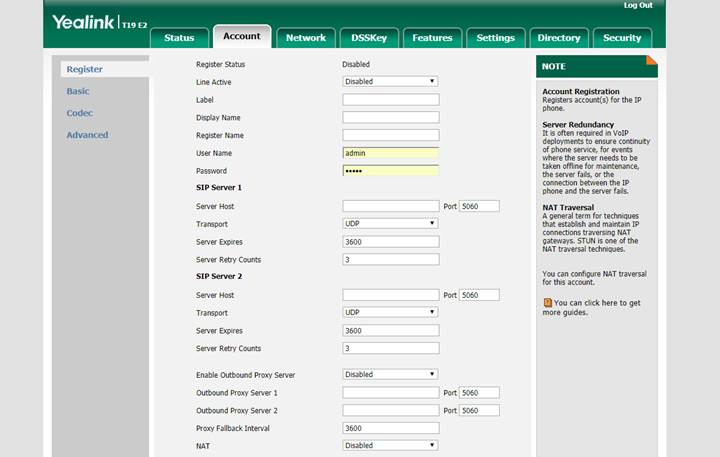Expand SIP Server 1 Transport dropdown
The height and width of the screenshot is (457, 720).
(x=390, y=223)
